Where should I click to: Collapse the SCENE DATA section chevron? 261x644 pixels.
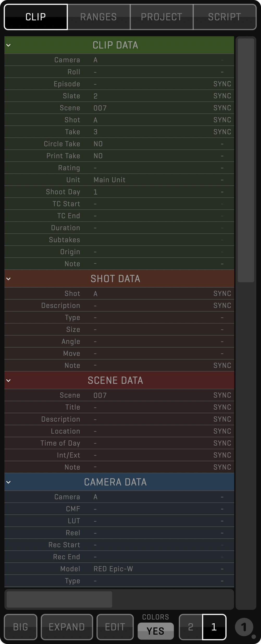(x=8, y=381)
